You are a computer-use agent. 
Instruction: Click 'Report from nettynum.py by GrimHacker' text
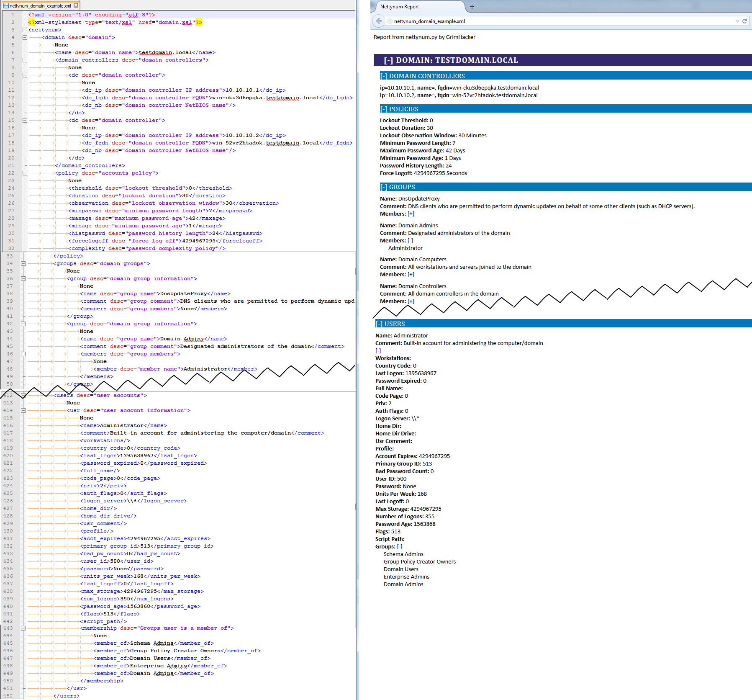click(x=424, y=37)
